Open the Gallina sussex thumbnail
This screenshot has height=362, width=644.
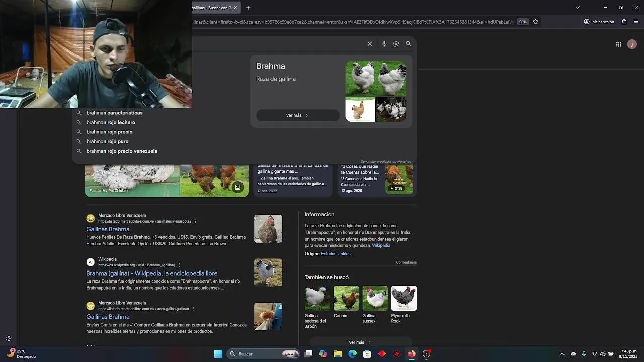point(375,298)
